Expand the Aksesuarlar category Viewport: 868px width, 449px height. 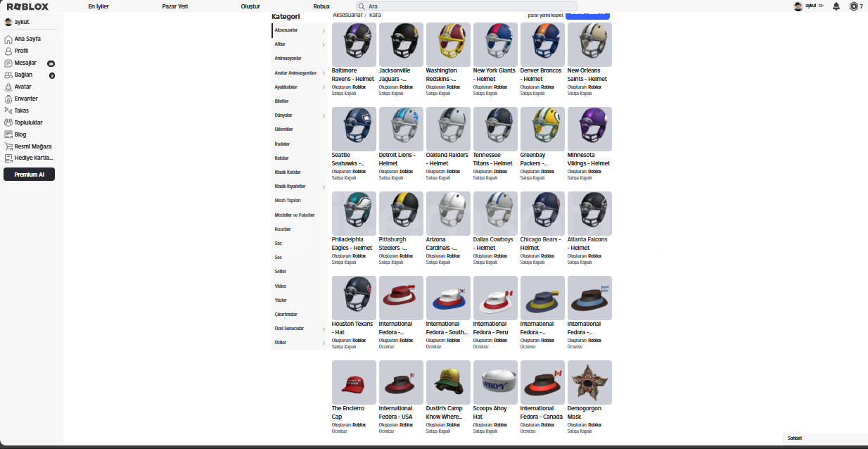(324, 30)
